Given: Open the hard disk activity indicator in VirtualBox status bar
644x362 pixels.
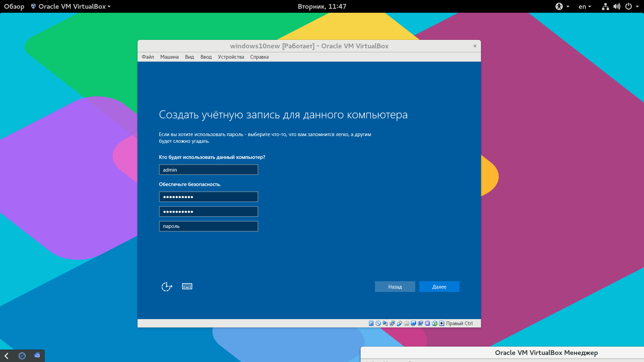Looking at the screenshot, I should [x=371, y=323].
